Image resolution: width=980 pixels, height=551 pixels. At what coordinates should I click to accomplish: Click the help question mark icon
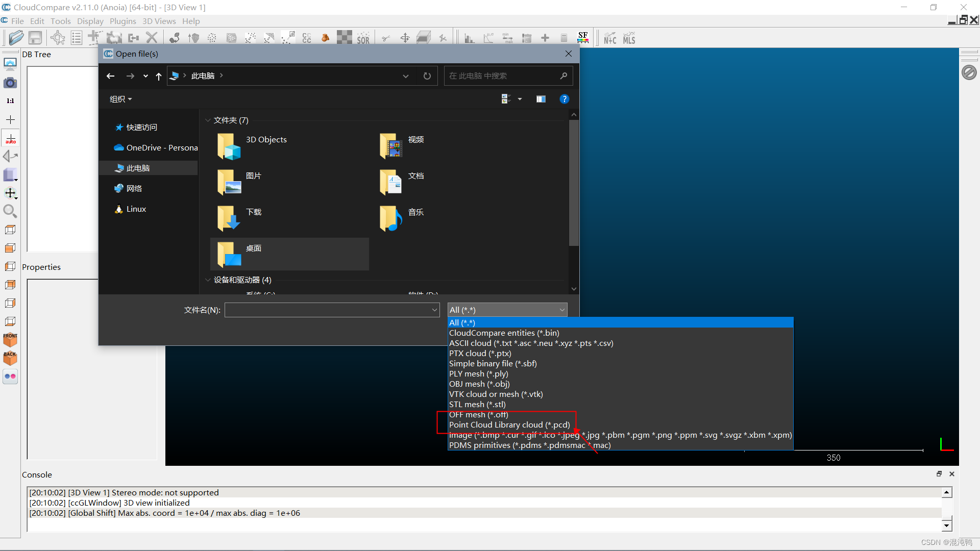(564, 99)
